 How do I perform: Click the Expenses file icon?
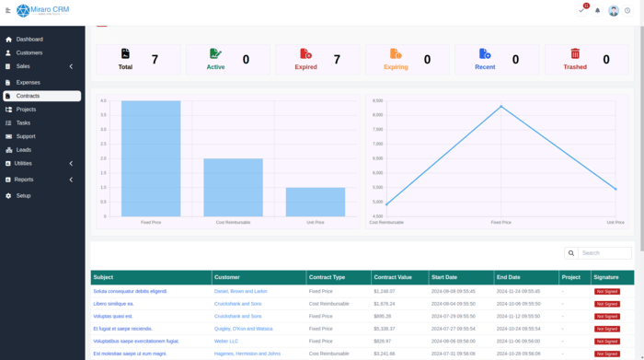[7, 83]
